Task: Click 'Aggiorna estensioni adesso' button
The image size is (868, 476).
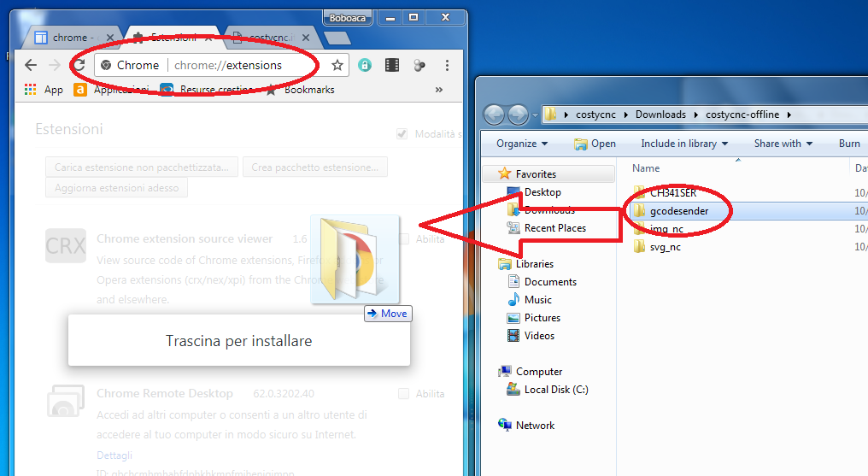Action: point(117,188)
